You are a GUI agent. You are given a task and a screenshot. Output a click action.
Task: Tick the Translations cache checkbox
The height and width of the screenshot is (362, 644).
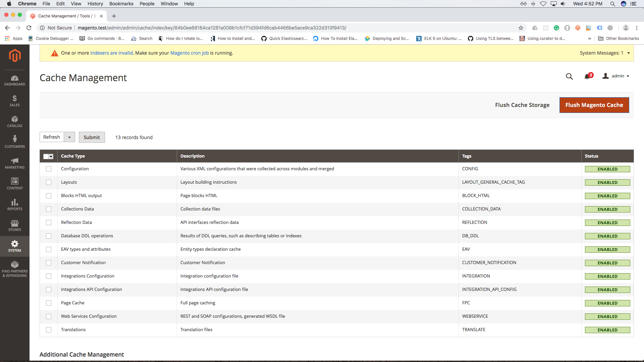point(49,330)
